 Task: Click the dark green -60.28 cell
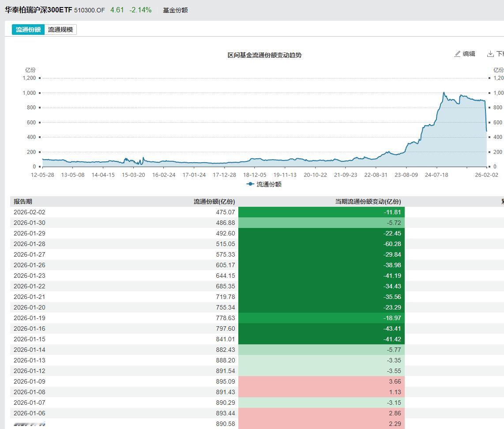pyautogui.click(x=321, y=244)
